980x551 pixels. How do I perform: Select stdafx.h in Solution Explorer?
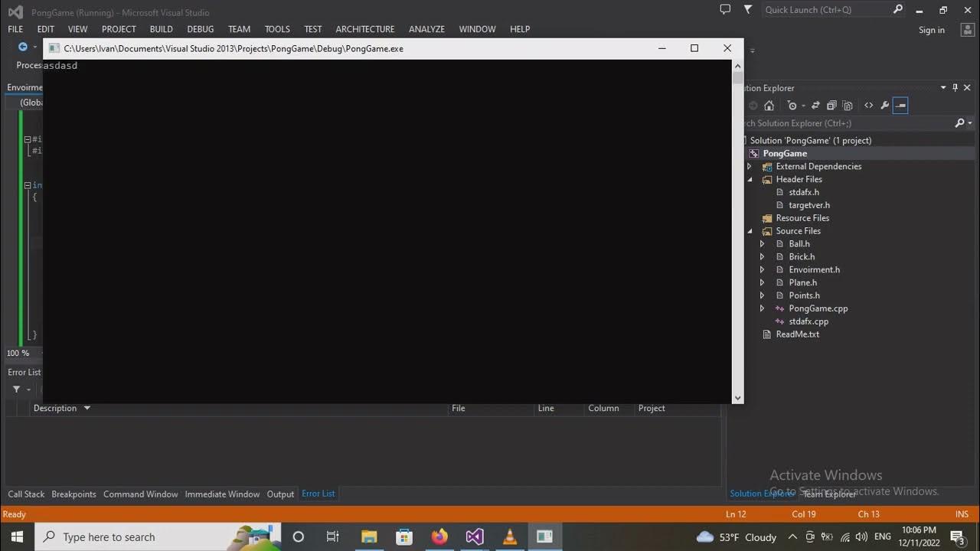[803, 192]
